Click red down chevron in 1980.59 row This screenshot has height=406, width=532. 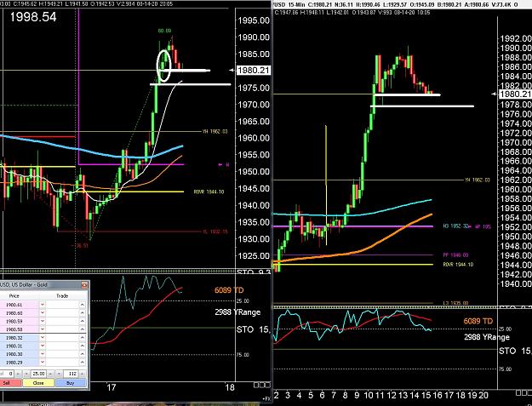43,321
